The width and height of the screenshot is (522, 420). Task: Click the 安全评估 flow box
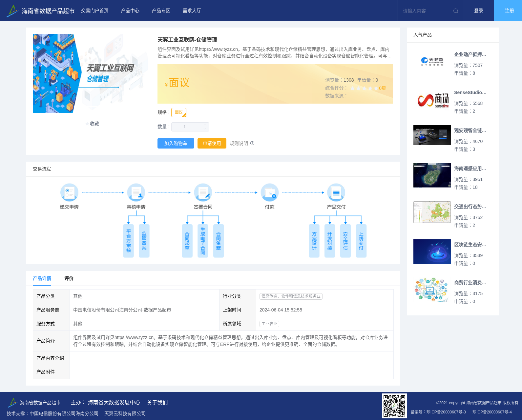(345, 241)
